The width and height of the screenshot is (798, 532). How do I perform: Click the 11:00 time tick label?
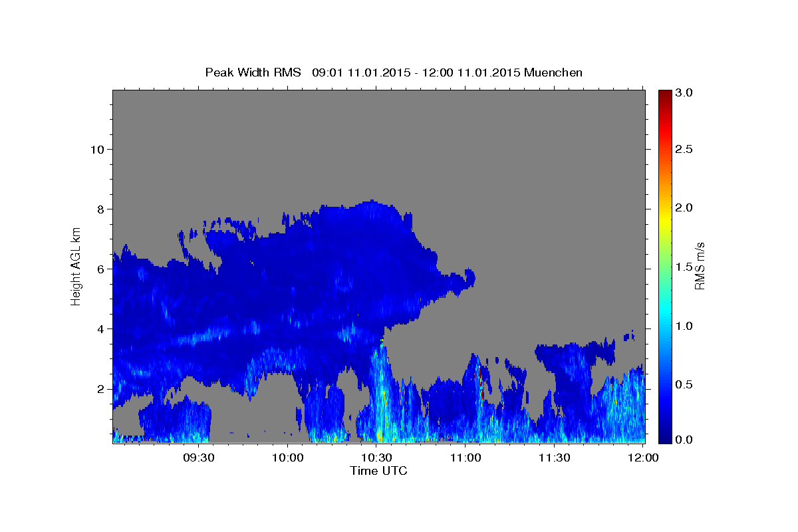pyautogui.click(x=465, y=458)
